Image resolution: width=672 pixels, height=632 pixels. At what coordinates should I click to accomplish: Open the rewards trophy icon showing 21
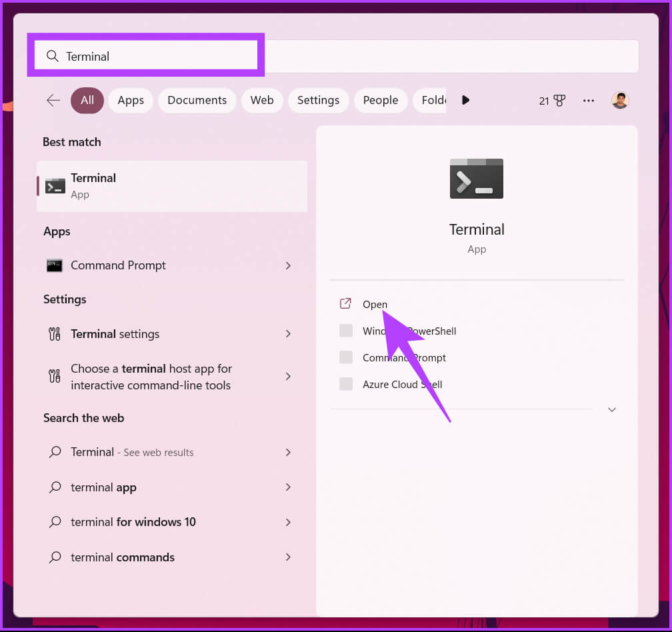559,101
